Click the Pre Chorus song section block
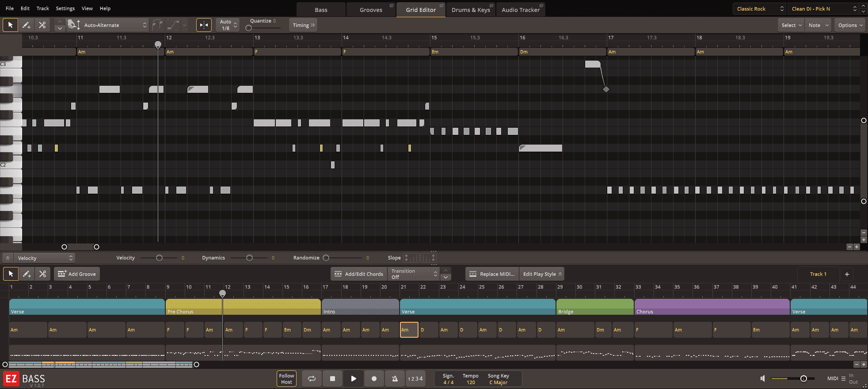 pyautogui.click(x=243, y=307)
